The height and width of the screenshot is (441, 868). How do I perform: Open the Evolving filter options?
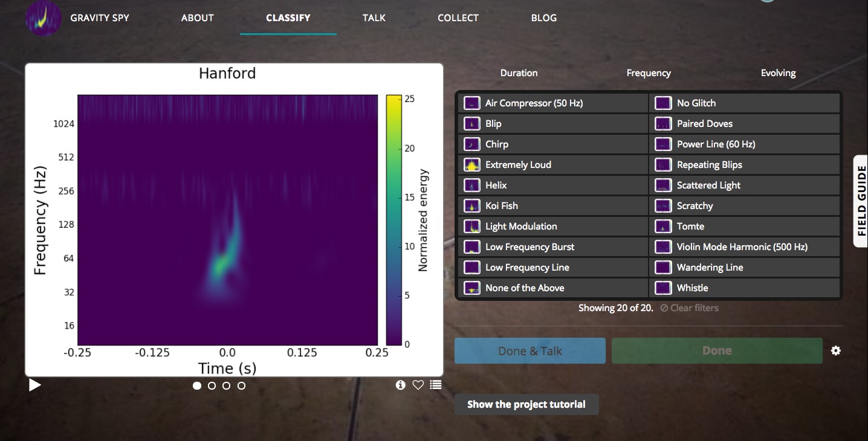click(x=778, y=73)
